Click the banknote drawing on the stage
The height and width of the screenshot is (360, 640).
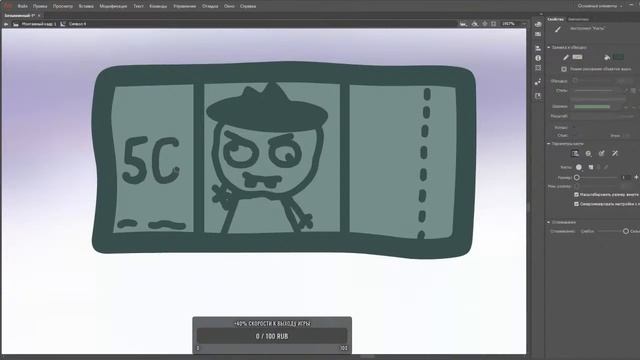284,159
